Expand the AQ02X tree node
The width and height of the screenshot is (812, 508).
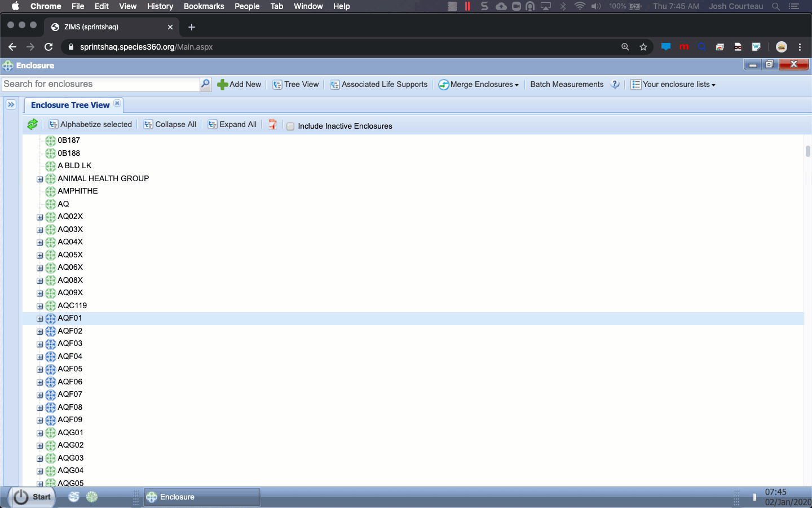tap(40, 217)
